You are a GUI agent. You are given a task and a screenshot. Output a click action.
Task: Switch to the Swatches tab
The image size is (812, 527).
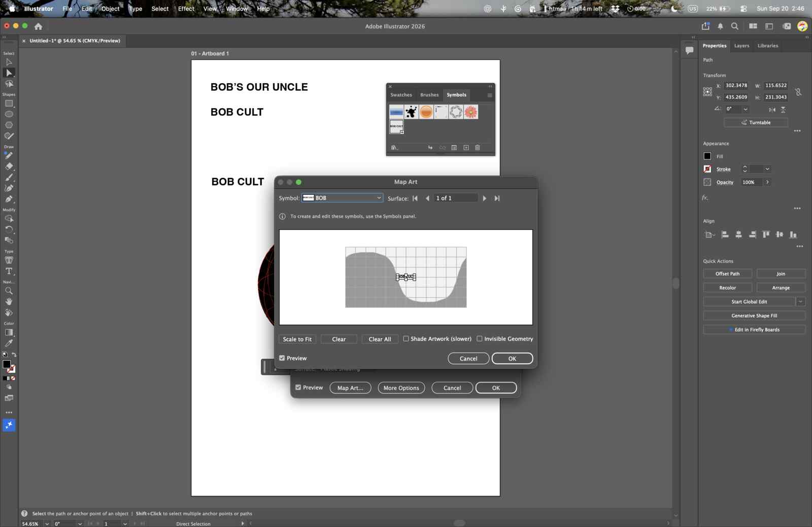point(401,95)
